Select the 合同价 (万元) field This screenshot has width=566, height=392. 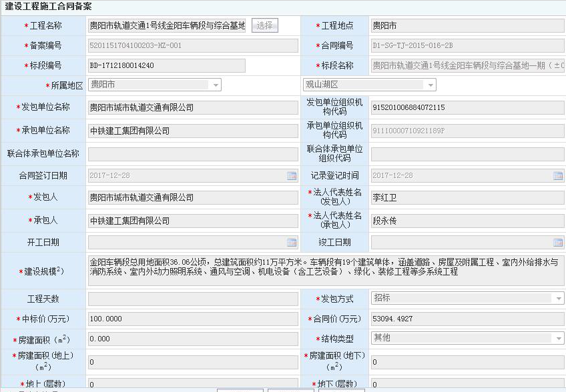(467, 319)
